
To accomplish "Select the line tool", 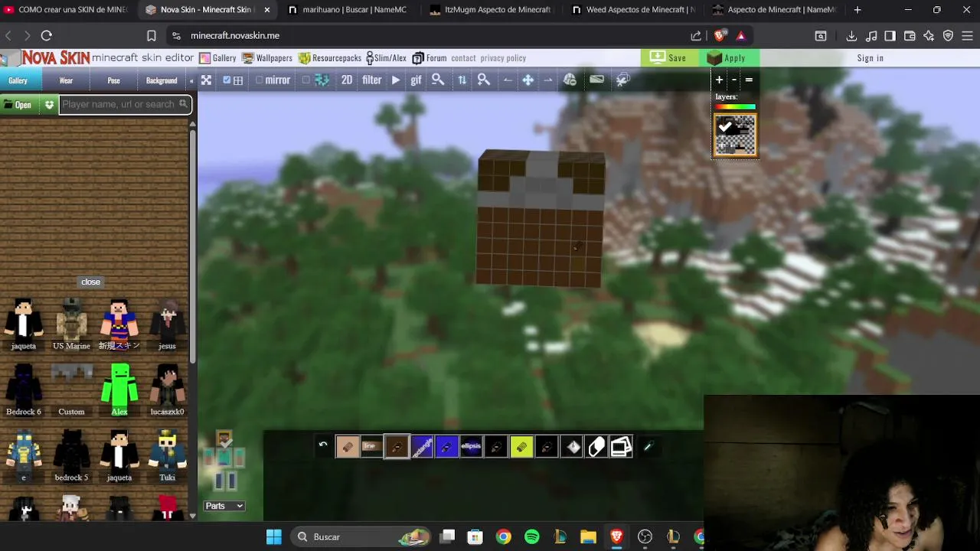I will [371, 447].
